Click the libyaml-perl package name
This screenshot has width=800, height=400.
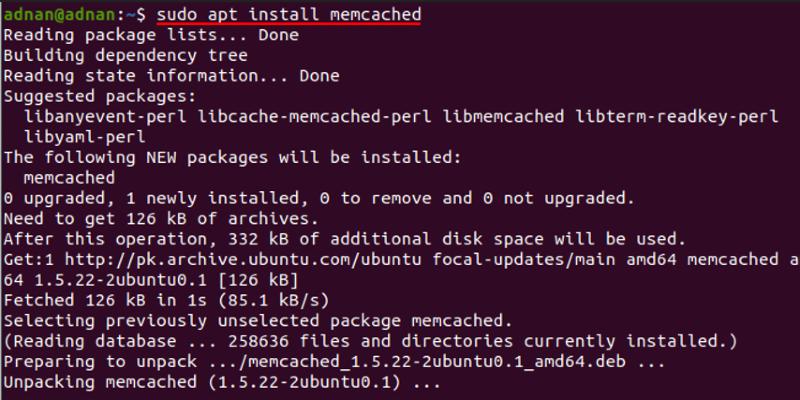pos(85,137)
